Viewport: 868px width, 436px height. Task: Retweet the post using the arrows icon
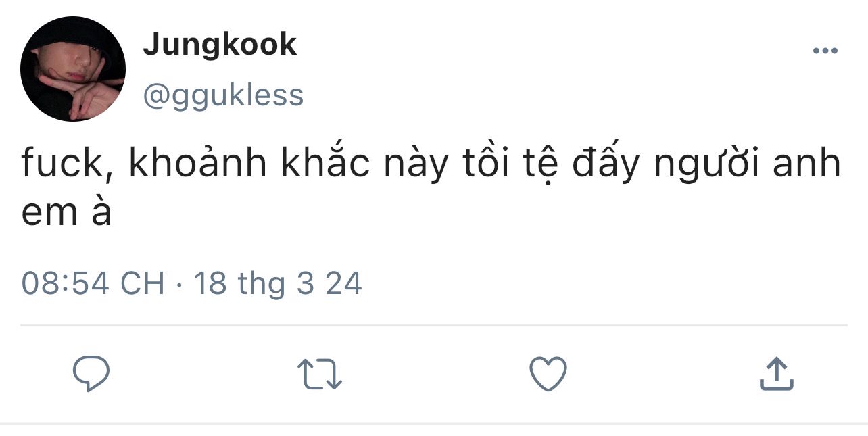(x=320, y=374)
